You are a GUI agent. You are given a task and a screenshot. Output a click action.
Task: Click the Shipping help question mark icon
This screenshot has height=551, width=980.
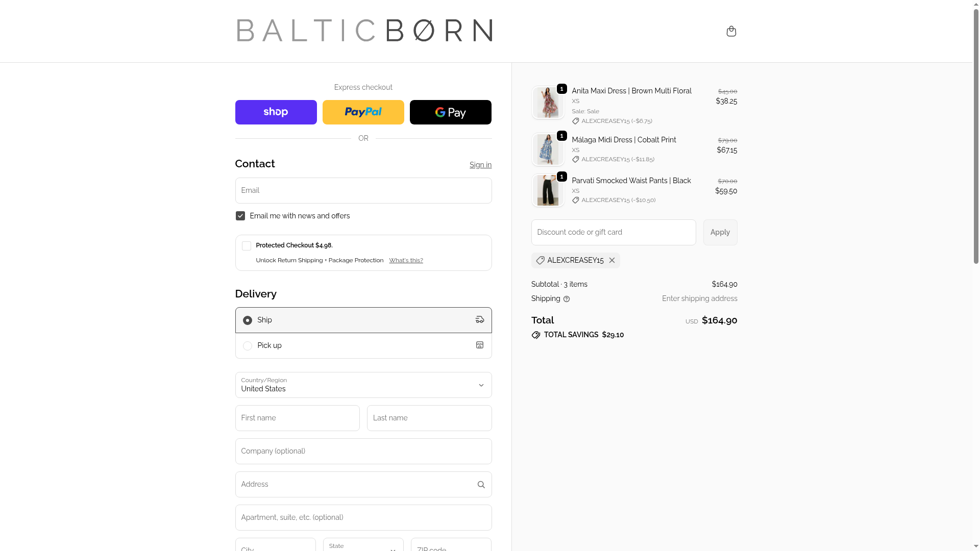coord(567,299)
